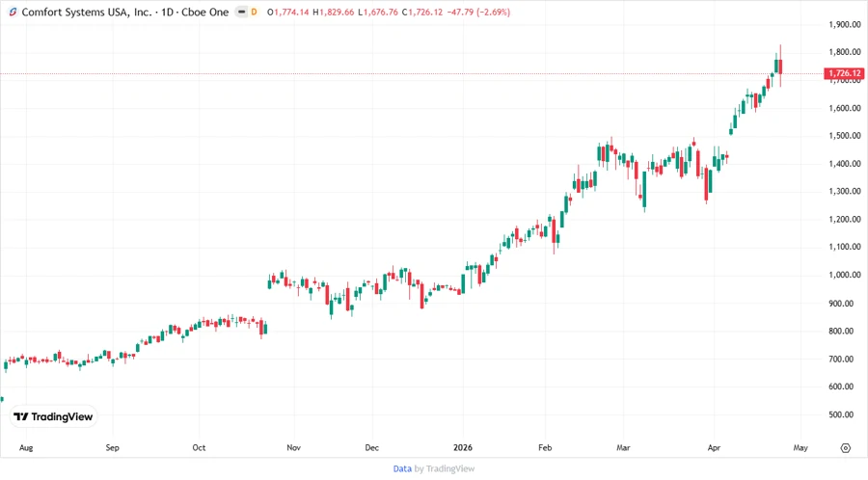Screen dimensions: 868x480
Task: Click the red 1,726.12 current price label
Action: click(844, 73)
